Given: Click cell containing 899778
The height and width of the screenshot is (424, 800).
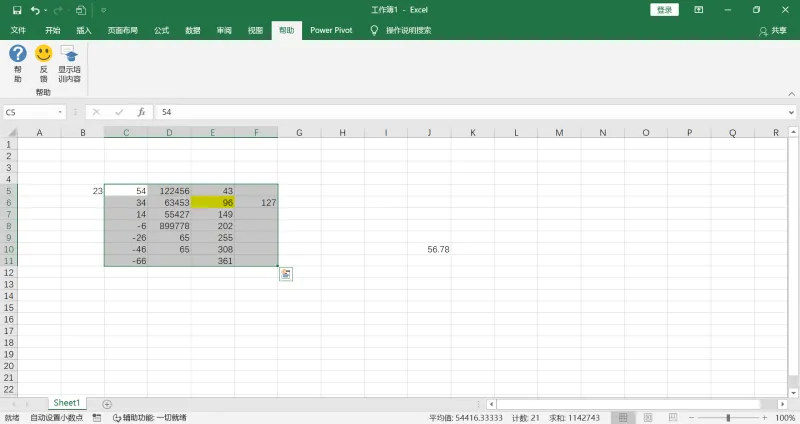Looking at the screenshot, I should click(x=169, y=226).
